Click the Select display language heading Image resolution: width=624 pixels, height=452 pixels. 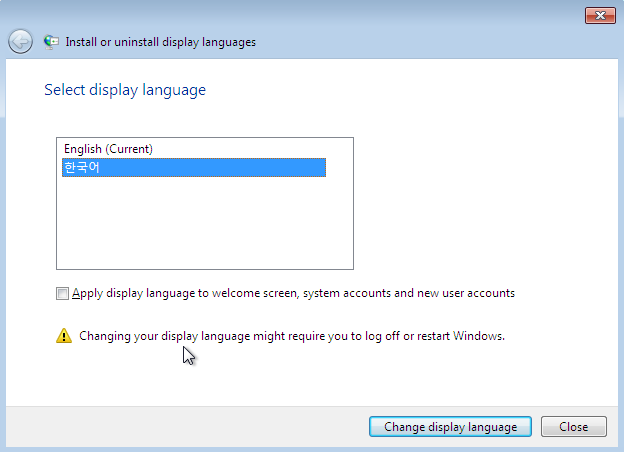click(125, 90)
